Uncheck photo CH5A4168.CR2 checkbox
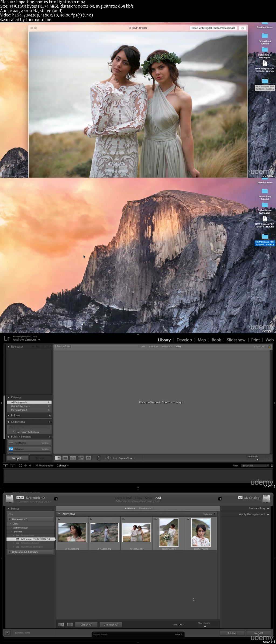The height and width of the screenshot is (644, 276). point(156,519)
